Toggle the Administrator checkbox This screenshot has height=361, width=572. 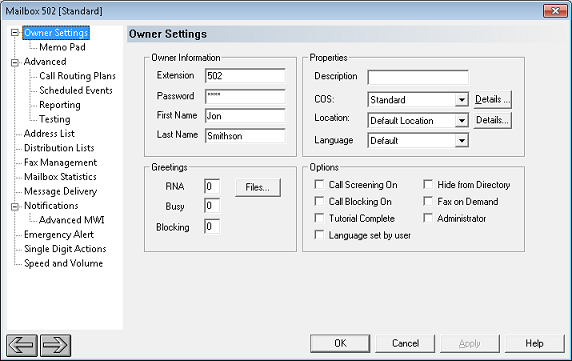point(428,218)
